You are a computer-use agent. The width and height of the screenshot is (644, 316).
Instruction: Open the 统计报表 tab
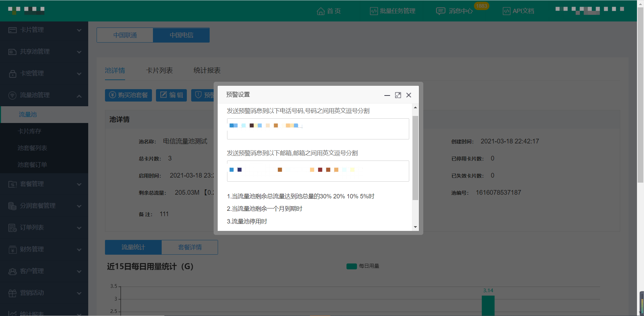coord(207,70)
